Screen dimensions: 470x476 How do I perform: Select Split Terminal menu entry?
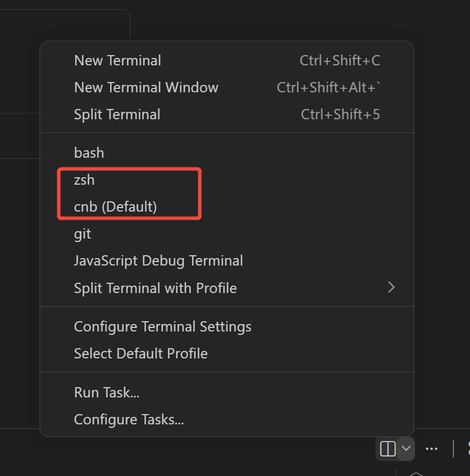click(117, 115)
